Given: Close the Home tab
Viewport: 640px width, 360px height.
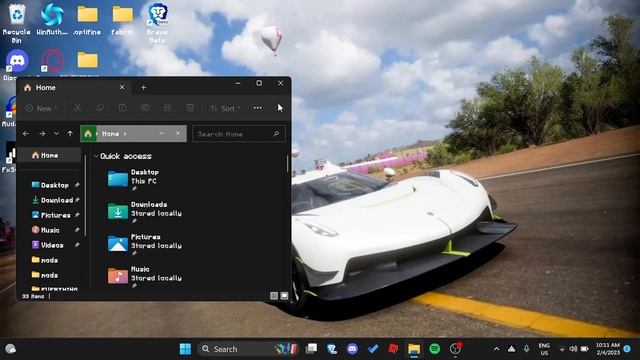Looking at the screenshot, I should tap(122, 87).
